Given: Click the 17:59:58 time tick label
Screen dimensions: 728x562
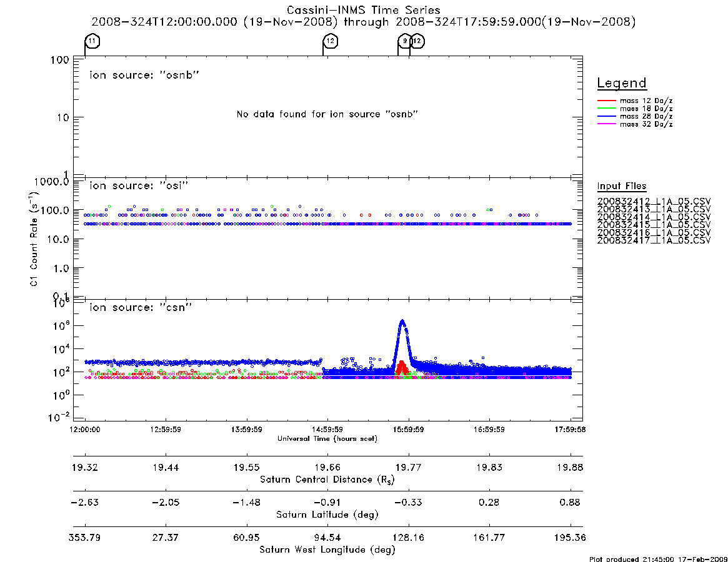Looking at the screenshot, I should [570, 430].
